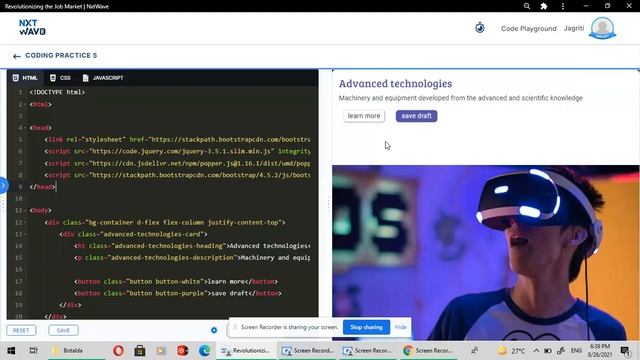Open the Windows Start menu

pos(11,351)
